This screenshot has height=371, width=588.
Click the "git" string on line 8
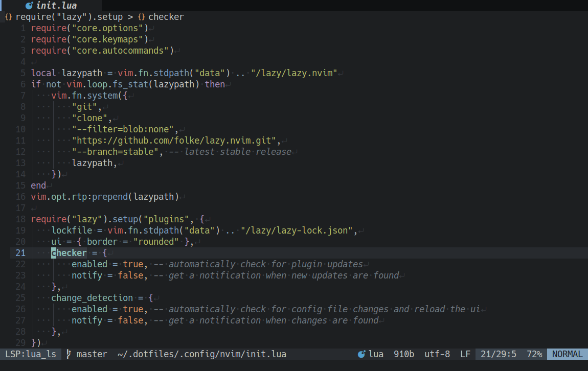[84, 107]
